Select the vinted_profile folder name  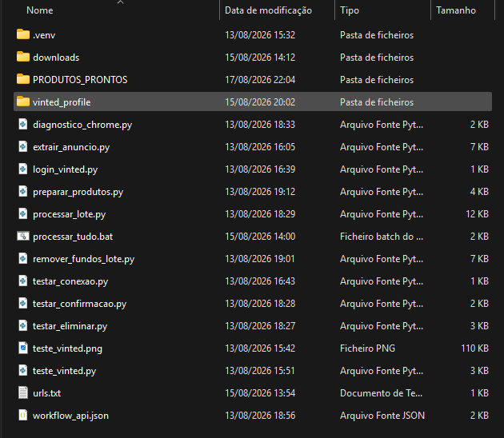click(x=62, y=102)
